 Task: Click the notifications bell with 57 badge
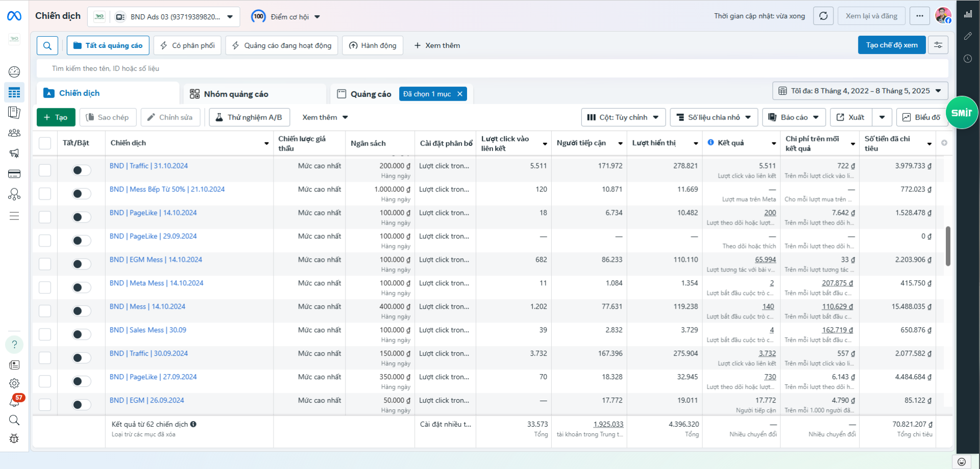point(14,402)
